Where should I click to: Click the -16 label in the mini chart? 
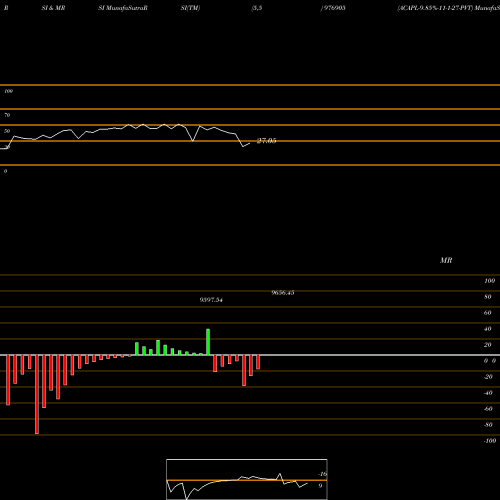tap(322, 474)
